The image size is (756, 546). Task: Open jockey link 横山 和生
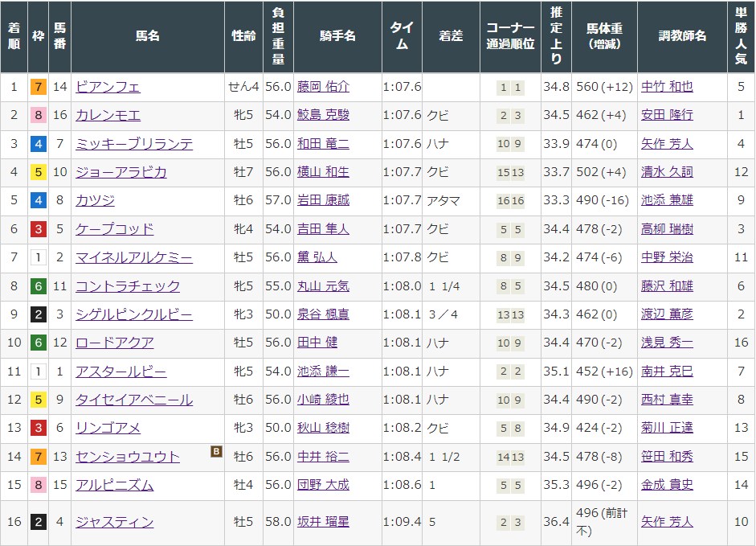click(323, 172)
